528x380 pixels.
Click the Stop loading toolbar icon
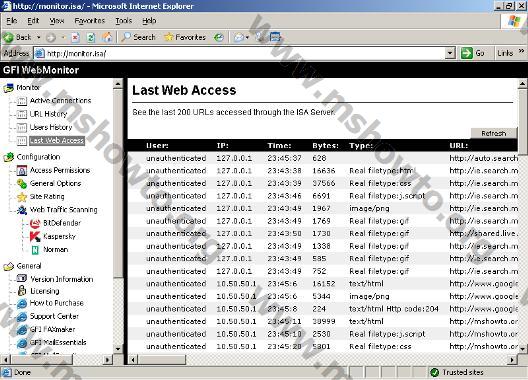tap(75, 37)
